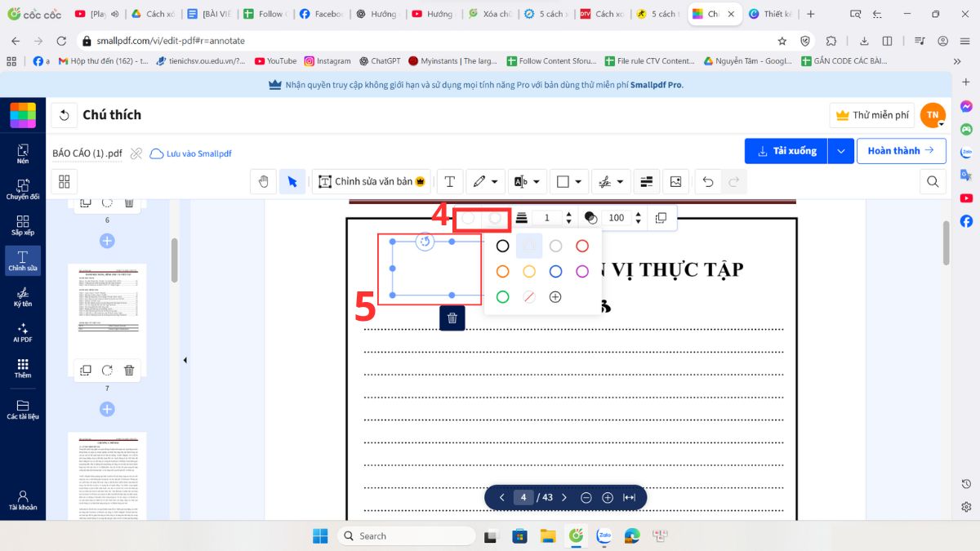Image resolution: width=980 pixels, height=551 pixels.
Task: Delete the selected rectangle with trash icon
Action: 452,318
